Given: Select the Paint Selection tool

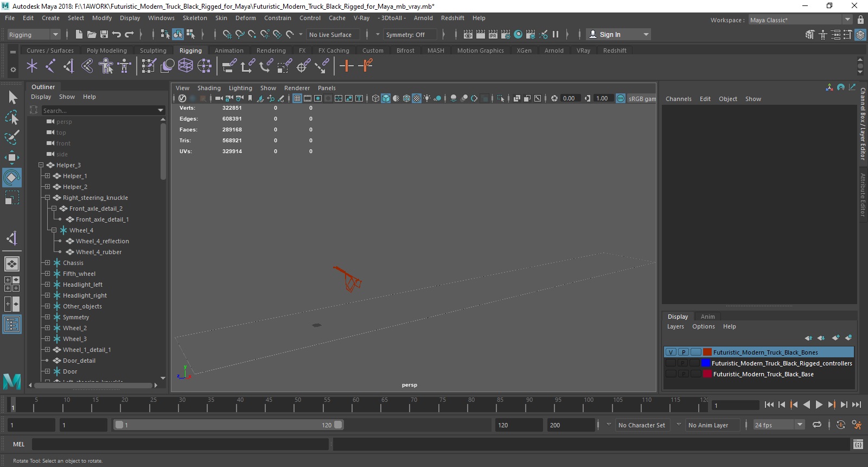Looking at the screenshot, I should tap(12, 137).
